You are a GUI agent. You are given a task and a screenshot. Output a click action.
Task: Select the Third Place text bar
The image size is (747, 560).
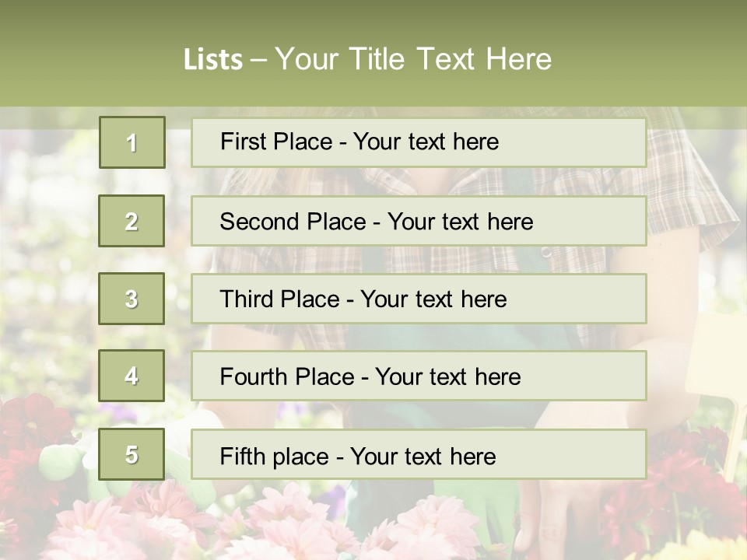click(419, 299)
